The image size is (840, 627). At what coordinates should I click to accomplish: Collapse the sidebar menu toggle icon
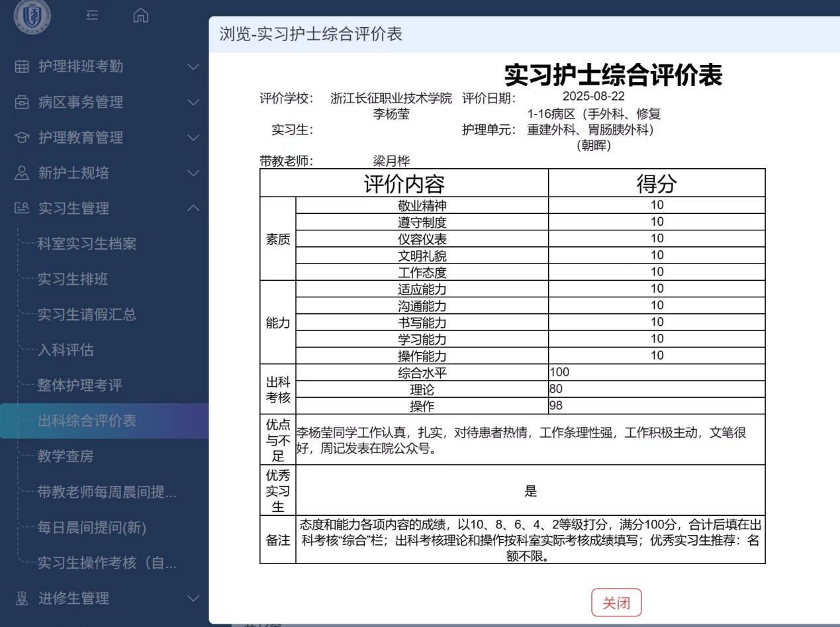pos(93,15)
